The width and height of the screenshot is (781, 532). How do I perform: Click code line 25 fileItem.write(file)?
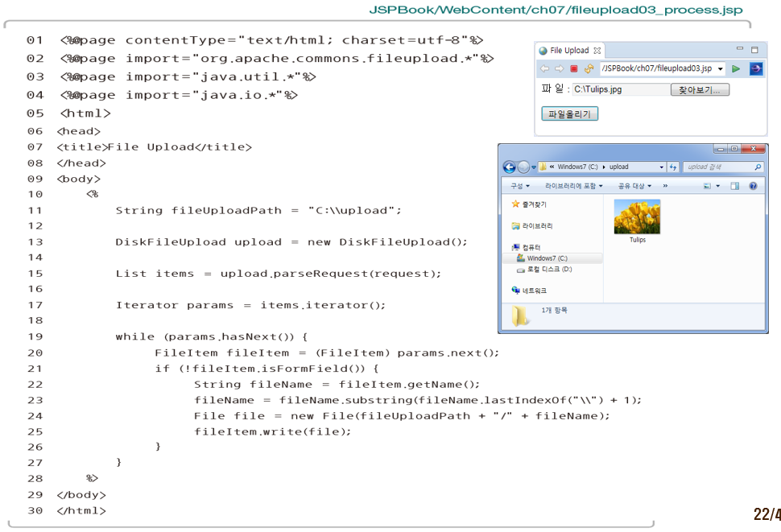tap(273, 431)
